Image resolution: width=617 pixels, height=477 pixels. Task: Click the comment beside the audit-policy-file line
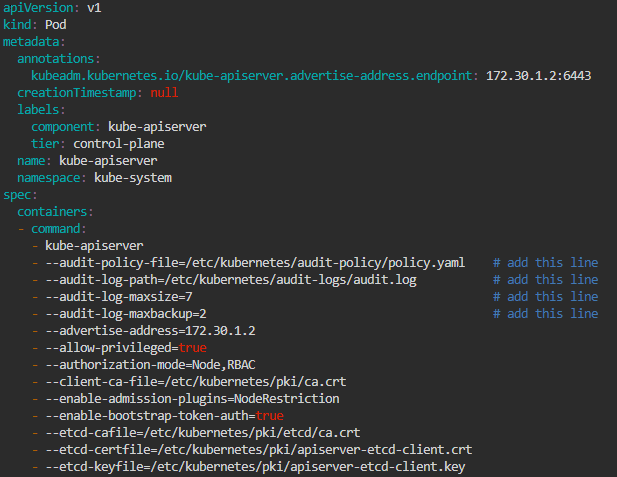(x=545, y=263)
